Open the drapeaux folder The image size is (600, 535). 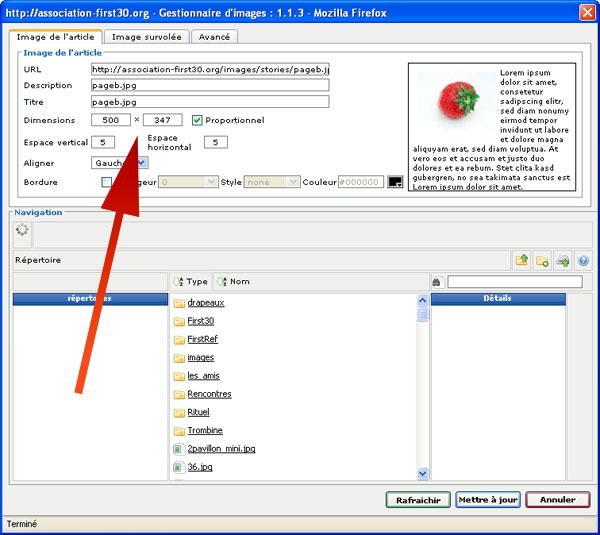(x=206, y=303)
